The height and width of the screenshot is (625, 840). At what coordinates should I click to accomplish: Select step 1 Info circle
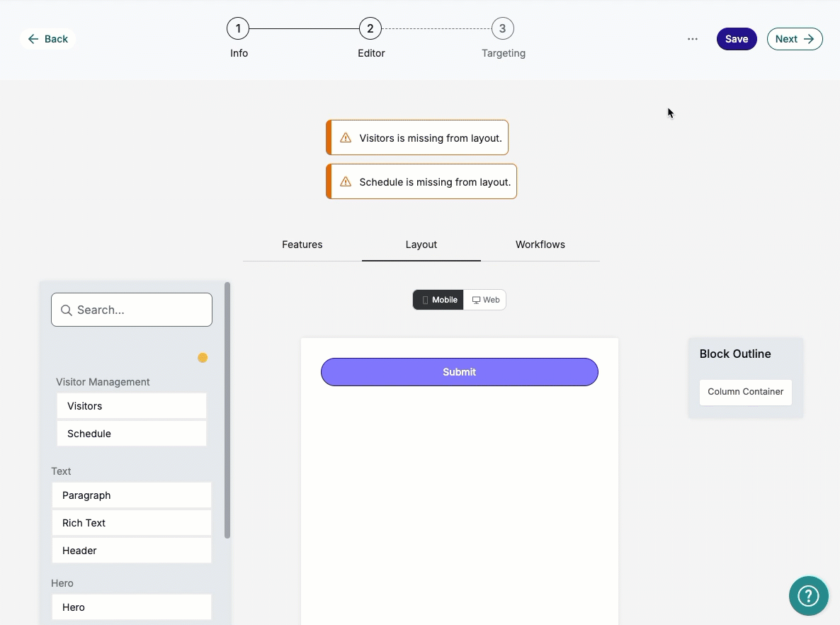coord(238,28)
